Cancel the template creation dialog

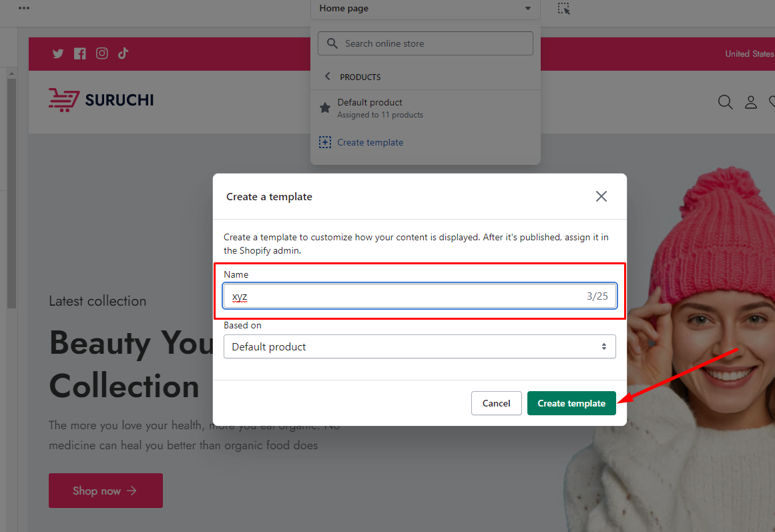tap(496, 403)
